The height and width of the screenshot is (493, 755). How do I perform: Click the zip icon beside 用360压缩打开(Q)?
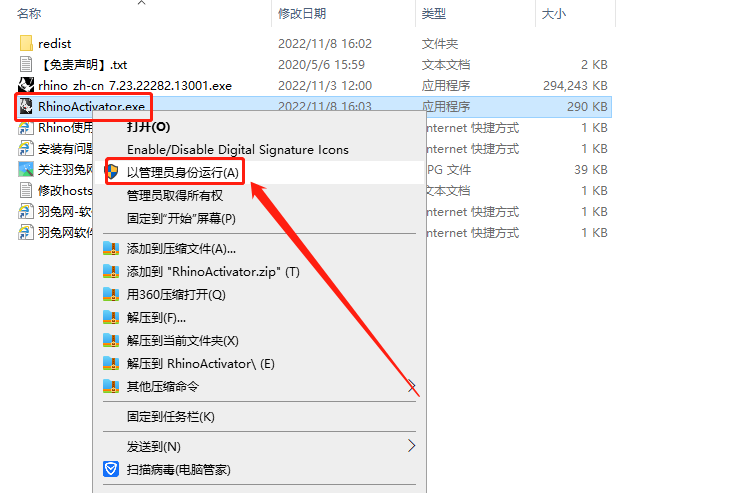coord(111,295)
